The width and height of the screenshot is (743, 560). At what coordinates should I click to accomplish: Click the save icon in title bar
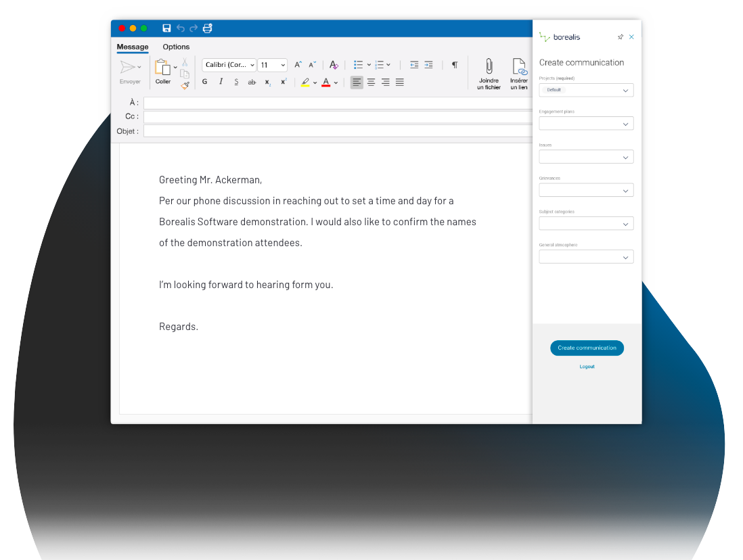pos(166,28)
